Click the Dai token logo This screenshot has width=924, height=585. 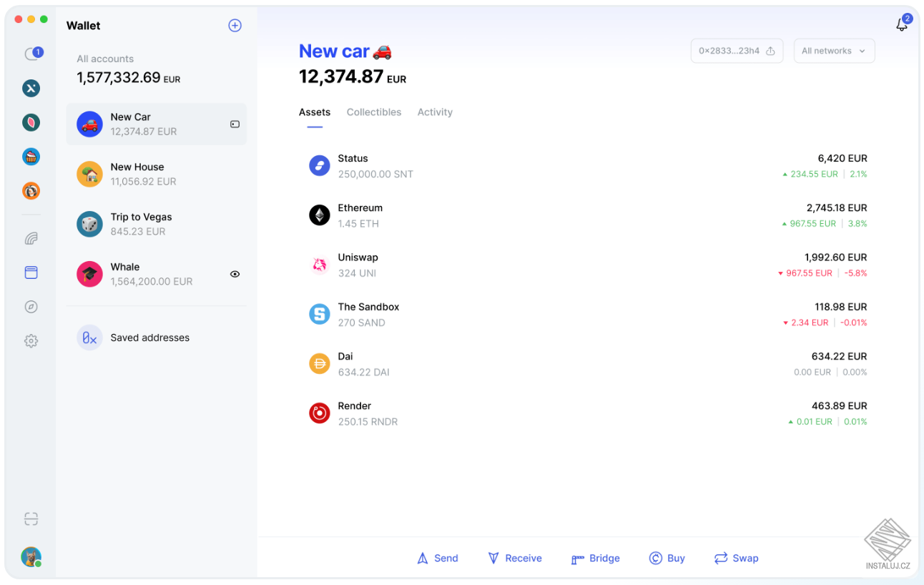[319, 364]
